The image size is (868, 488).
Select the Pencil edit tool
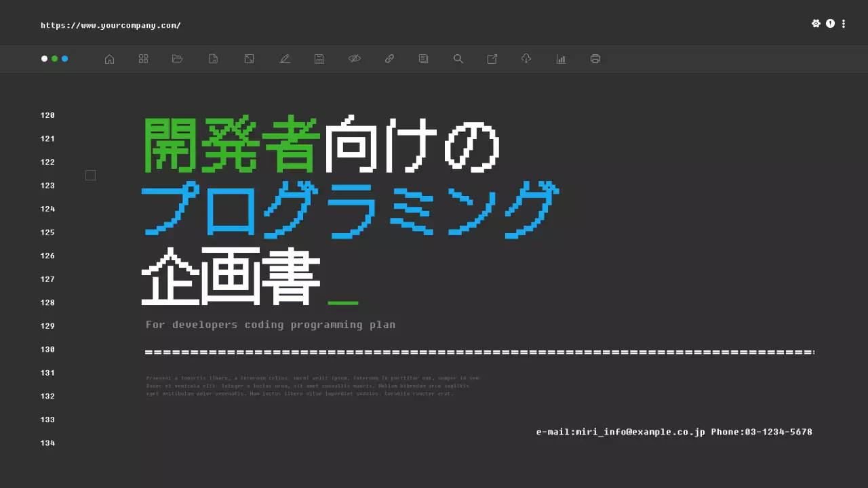click(x=285, y=59)
